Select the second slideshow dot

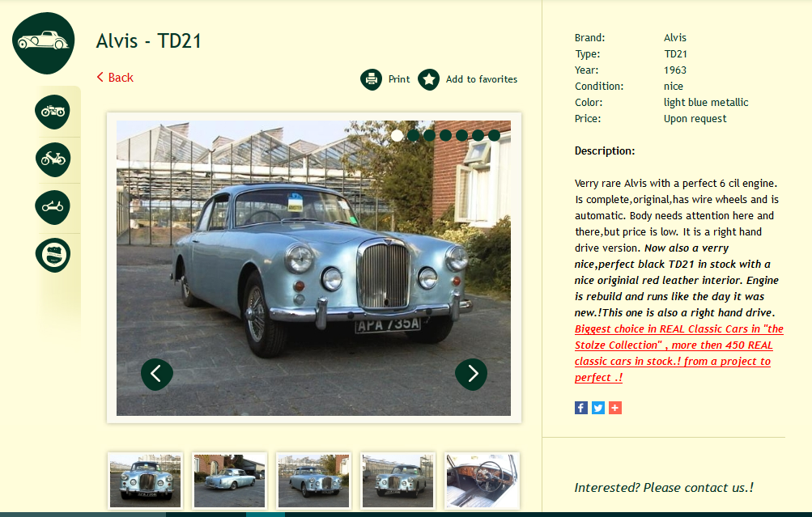pyautogui.click(x=413, y=136)
